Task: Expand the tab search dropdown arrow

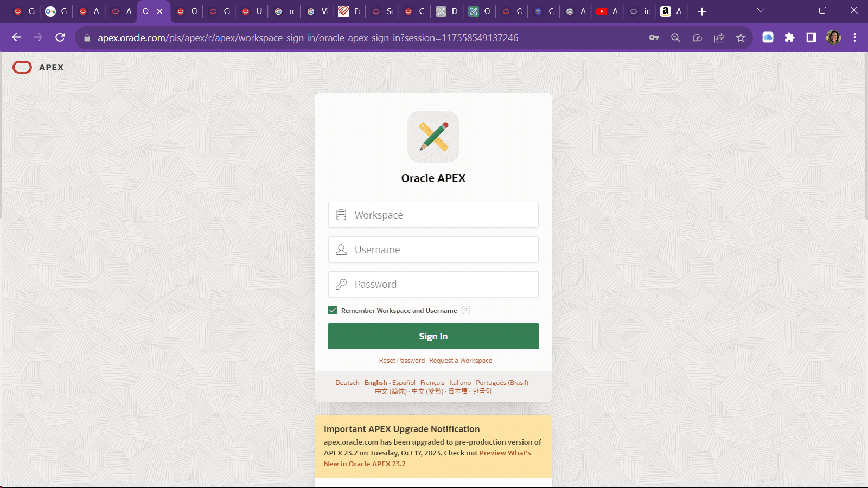Action: pos(761,10)
